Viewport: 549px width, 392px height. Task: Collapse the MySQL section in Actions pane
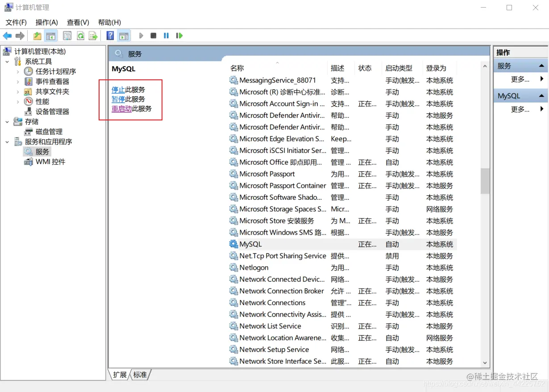tap(541, 96)
